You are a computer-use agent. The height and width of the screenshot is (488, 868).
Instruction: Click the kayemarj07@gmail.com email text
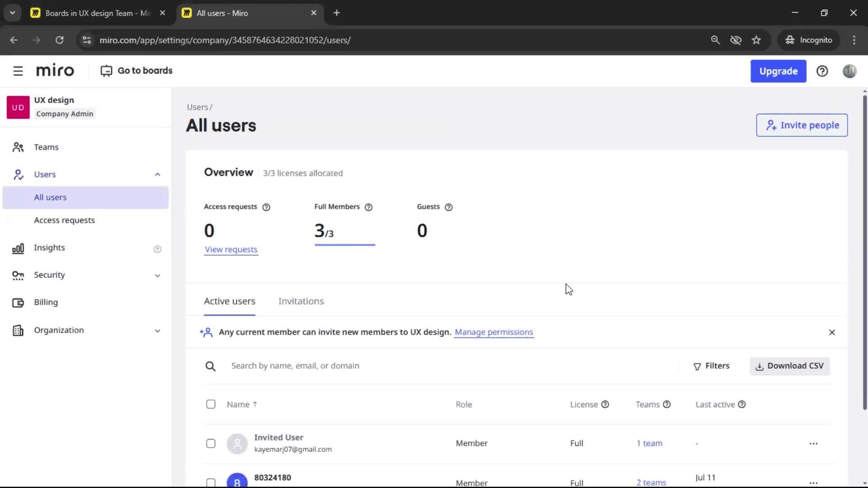[293, 450]
